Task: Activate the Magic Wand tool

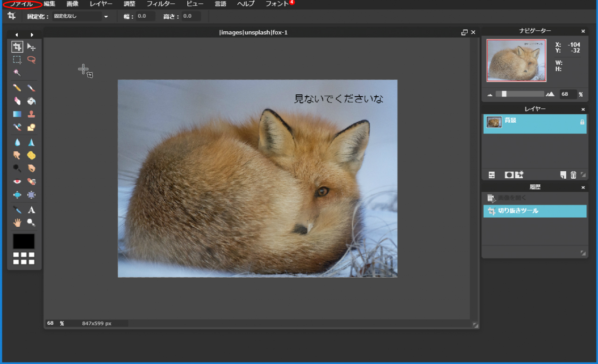Action: (17, 73)
